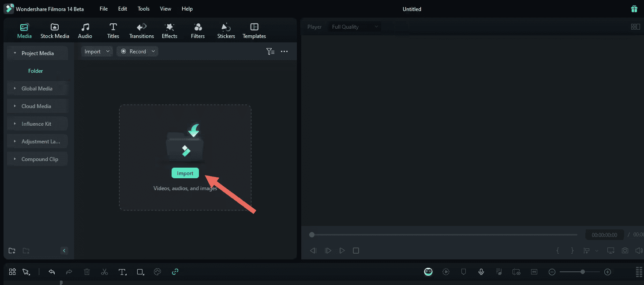Step back one frame in player
644x285 pixels.
point(313,251)
